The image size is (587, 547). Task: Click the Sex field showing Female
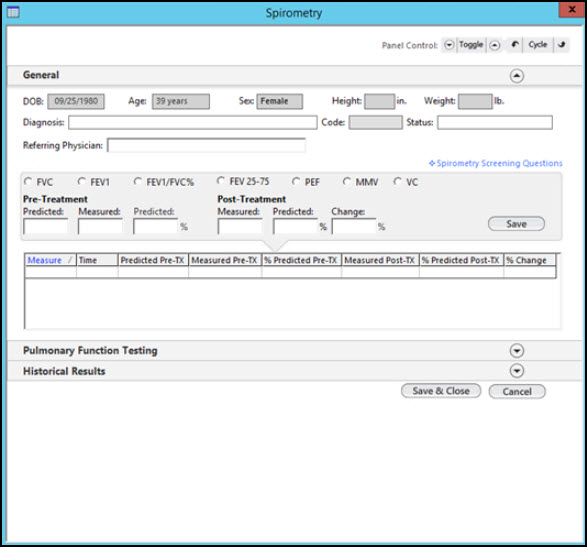click(x=280, y=101)
